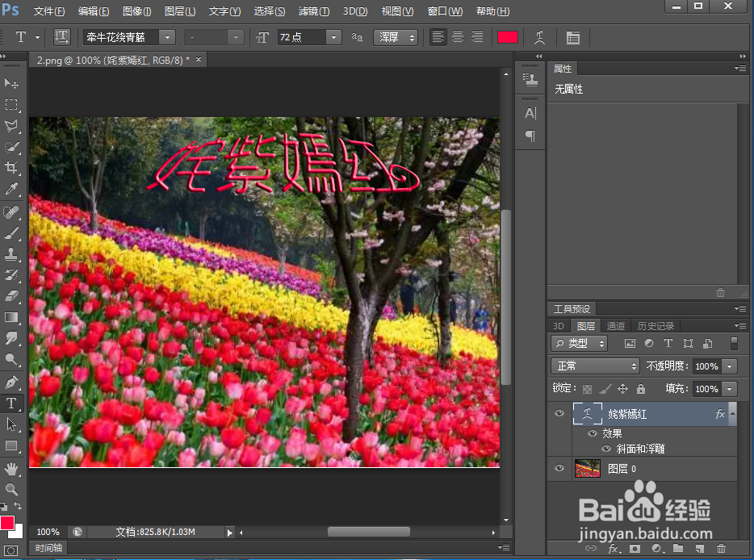Viewport: 754px width, 560px height.
Task: Select the Eraser tool
Action: [11, 296]
